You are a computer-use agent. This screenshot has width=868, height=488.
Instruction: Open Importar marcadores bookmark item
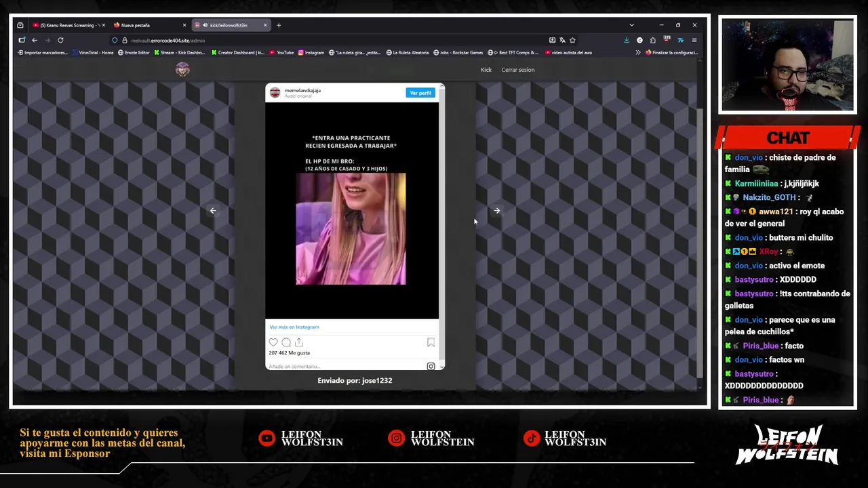tap(43, 52)
